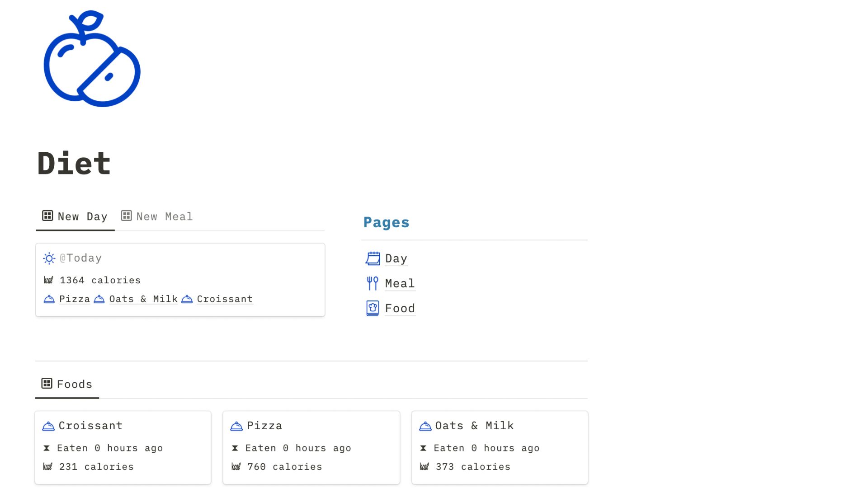
Task: Click the gallery icon beside New Day
Action: [x=47, y=216]
